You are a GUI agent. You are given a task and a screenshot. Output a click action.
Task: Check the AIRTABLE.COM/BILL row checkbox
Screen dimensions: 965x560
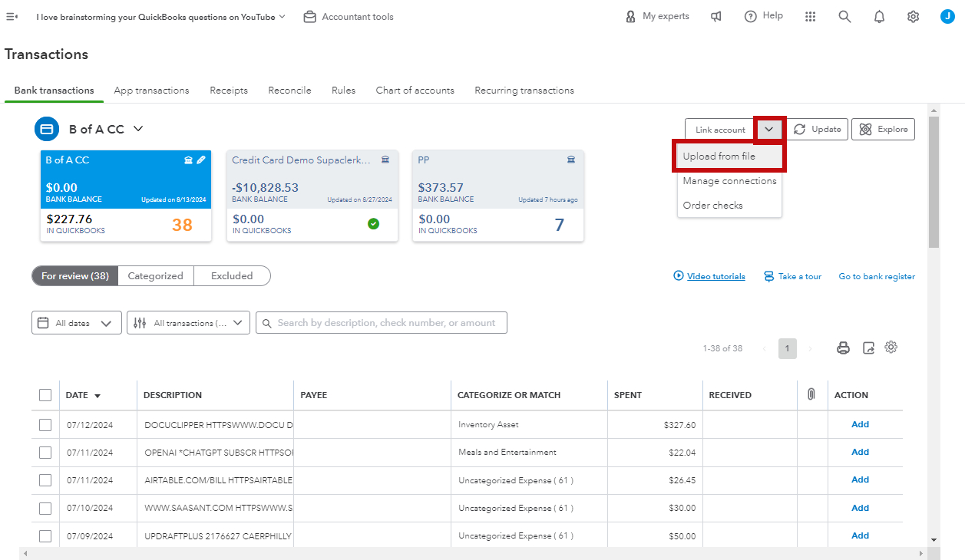point(45,480)
